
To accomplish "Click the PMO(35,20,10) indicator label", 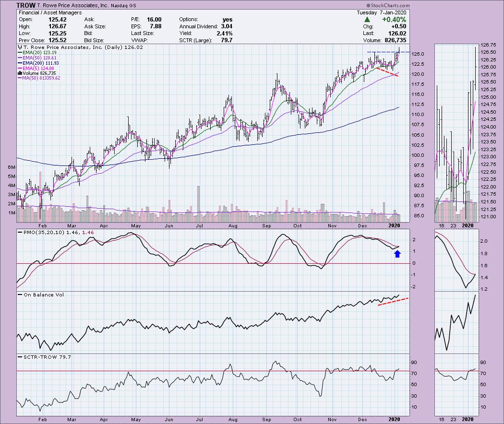I will point(56,232).
